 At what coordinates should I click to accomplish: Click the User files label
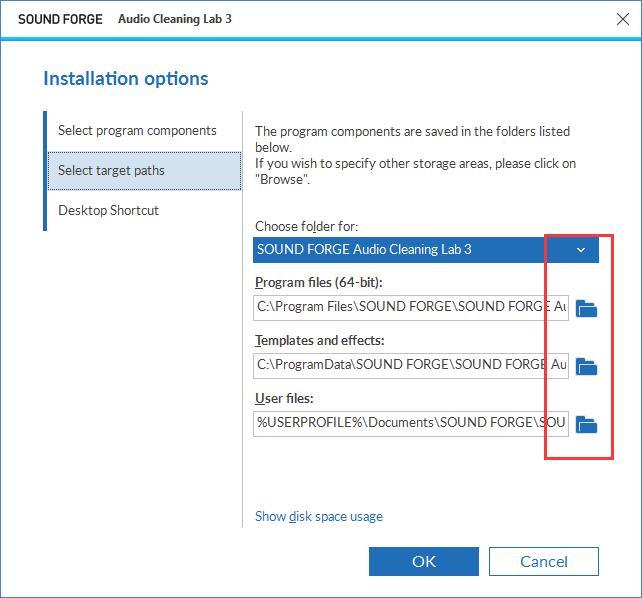coord(284,399)
